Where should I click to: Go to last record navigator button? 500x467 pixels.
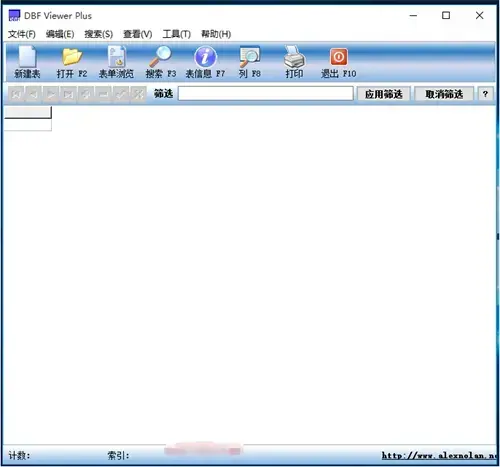pyautogui.click(x=68, y=94)
